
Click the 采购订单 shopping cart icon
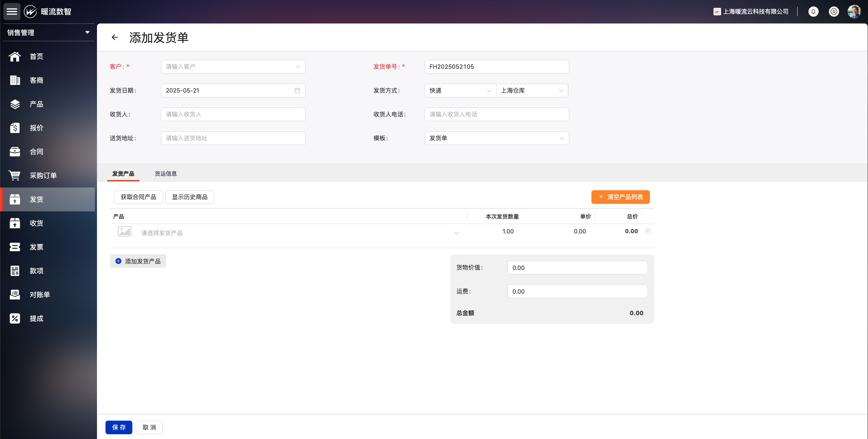click(15, 176)
